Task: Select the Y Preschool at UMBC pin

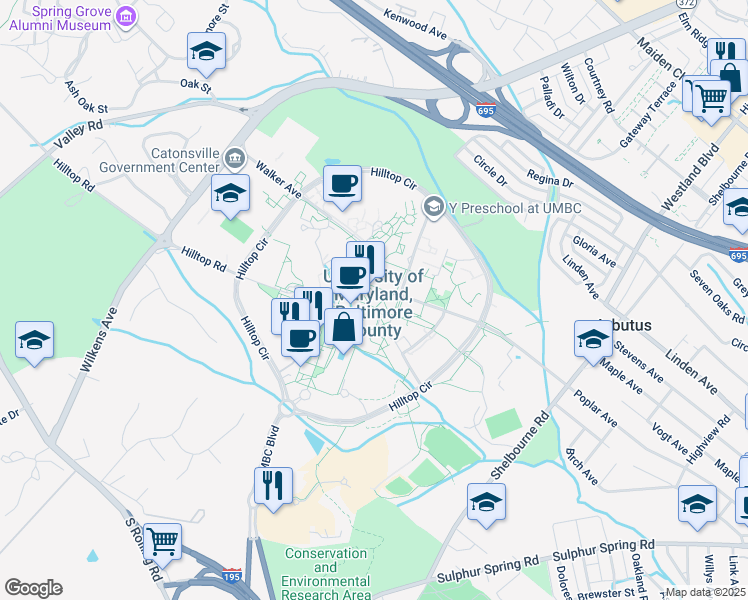Action: 434,208
